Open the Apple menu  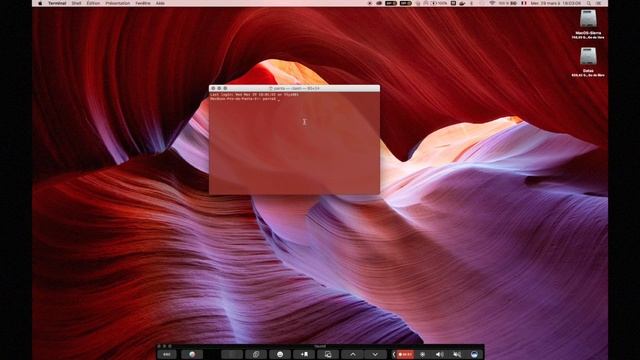coord(40,3)
